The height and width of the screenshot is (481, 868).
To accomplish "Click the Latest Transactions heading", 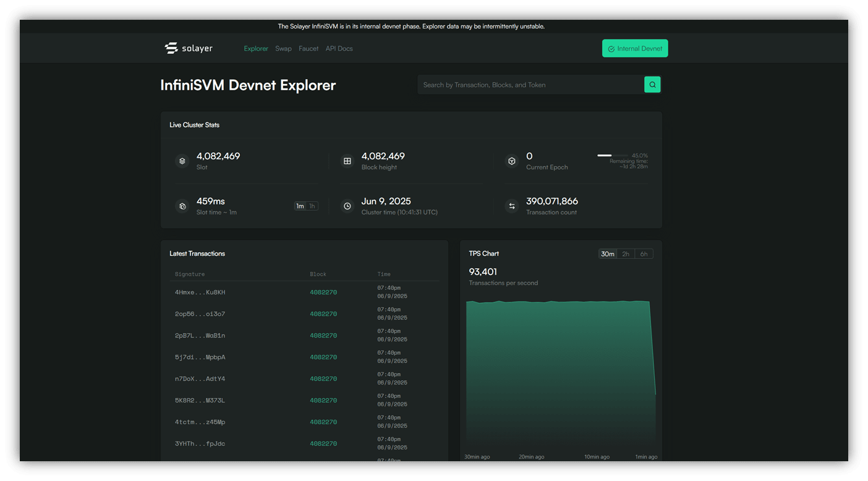I will (197, 253).
